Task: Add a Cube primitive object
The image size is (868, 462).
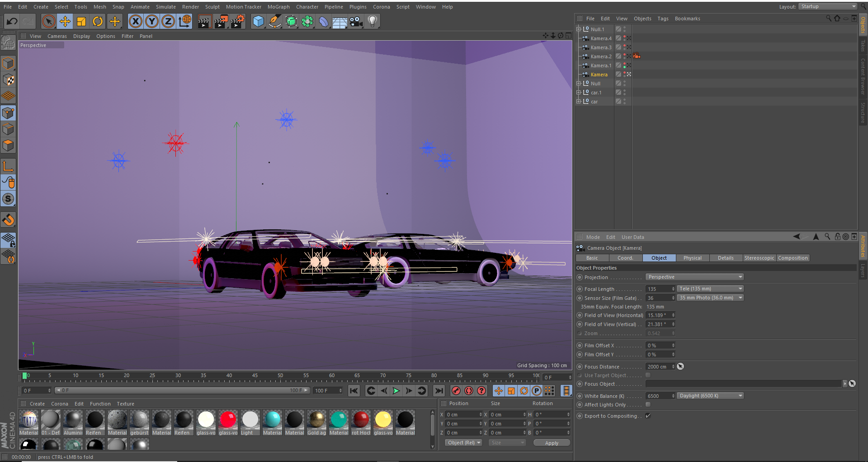Action: coord(258,21)
